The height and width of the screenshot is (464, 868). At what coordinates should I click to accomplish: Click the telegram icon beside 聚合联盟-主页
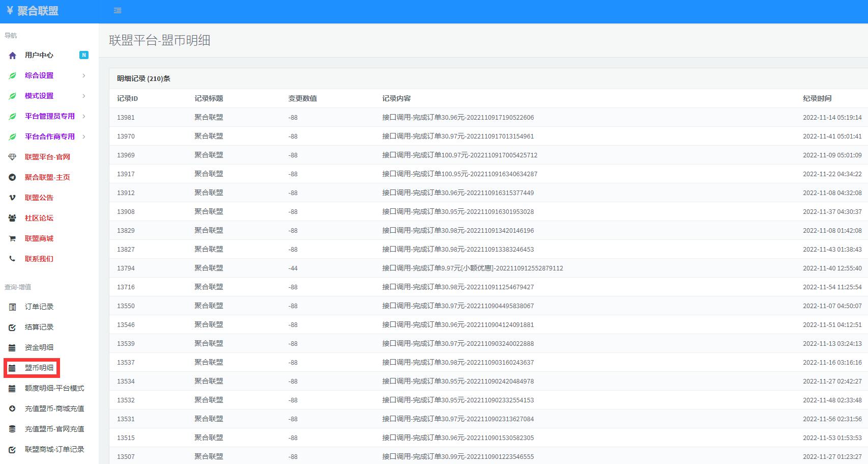[x=12, y=178]
